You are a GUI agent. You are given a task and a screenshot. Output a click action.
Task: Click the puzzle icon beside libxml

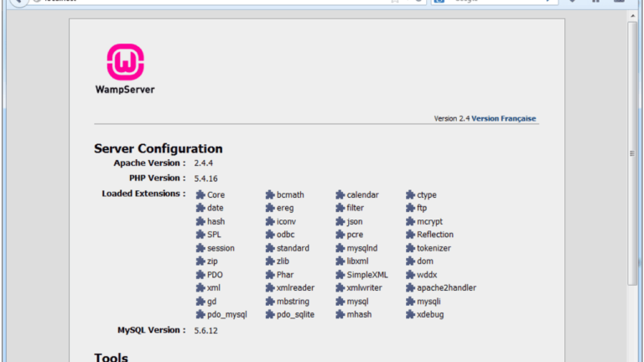point(340,261)
